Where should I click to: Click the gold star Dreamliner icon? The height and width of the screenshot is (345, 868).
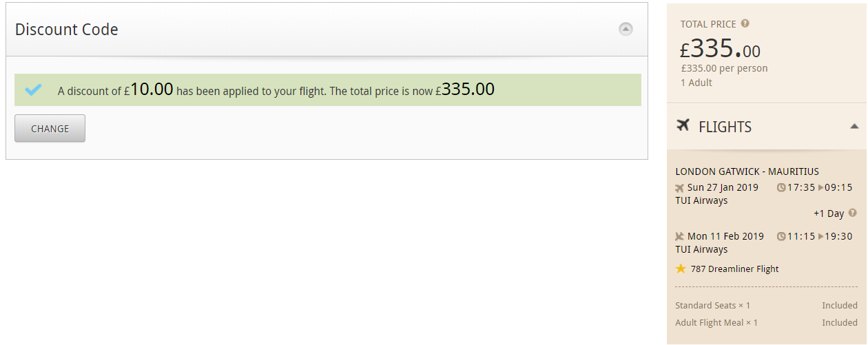(x=681, y=269)
